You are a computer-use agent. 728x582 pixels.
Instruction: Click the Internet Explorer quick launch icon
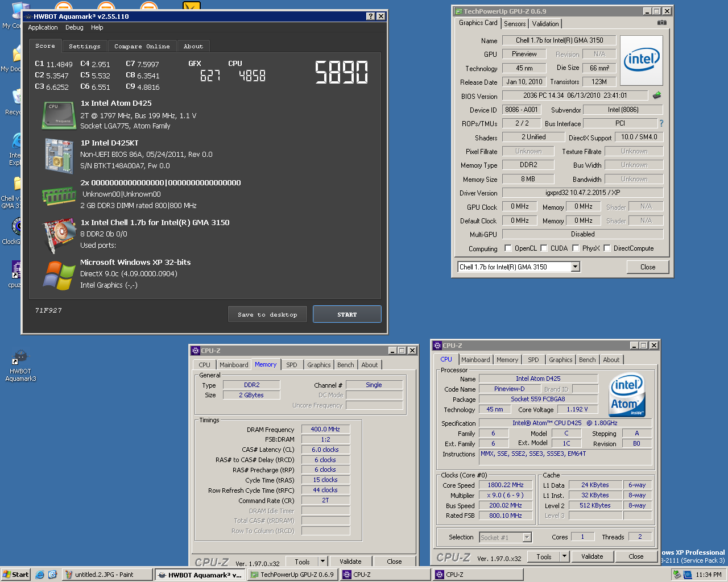coord(40,575)
